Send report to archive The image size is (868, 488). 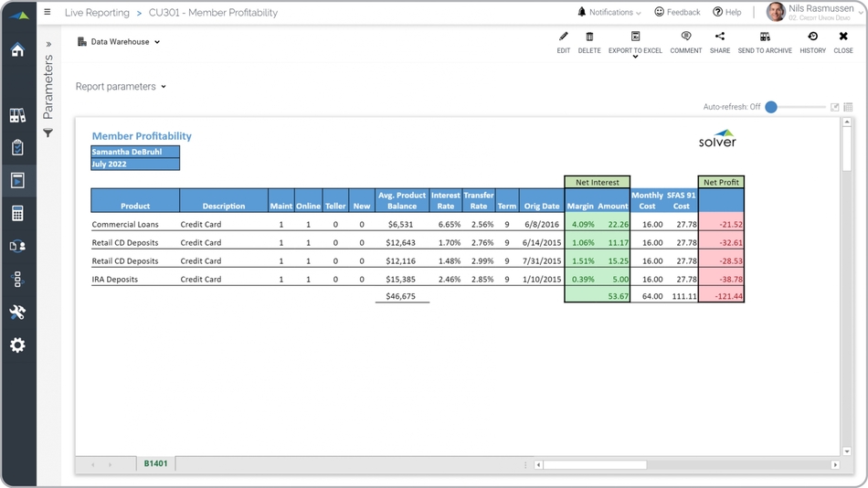tap(765, 37)
